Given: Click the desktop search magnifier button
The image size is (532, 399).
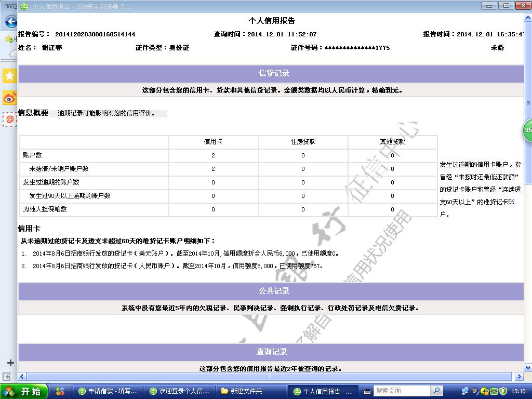Looking at the screenshot, I should (437, 391).
